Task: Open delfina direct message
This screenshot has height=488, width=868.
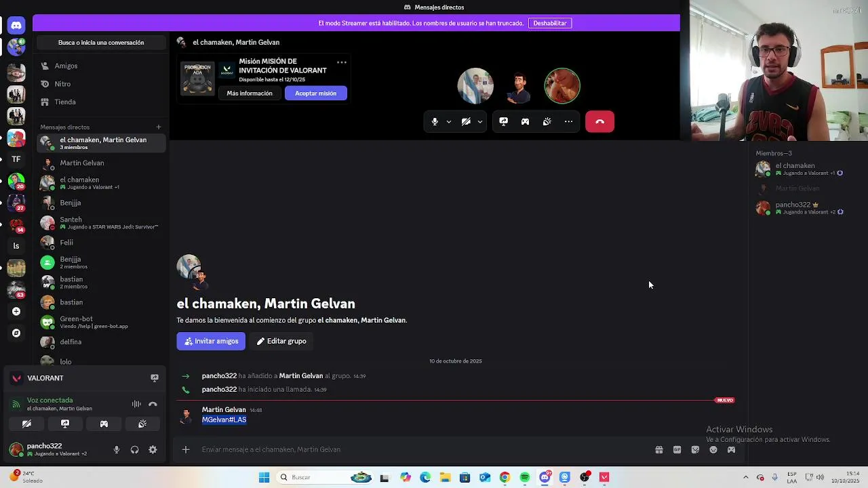Action: click(x=101, y=342)
